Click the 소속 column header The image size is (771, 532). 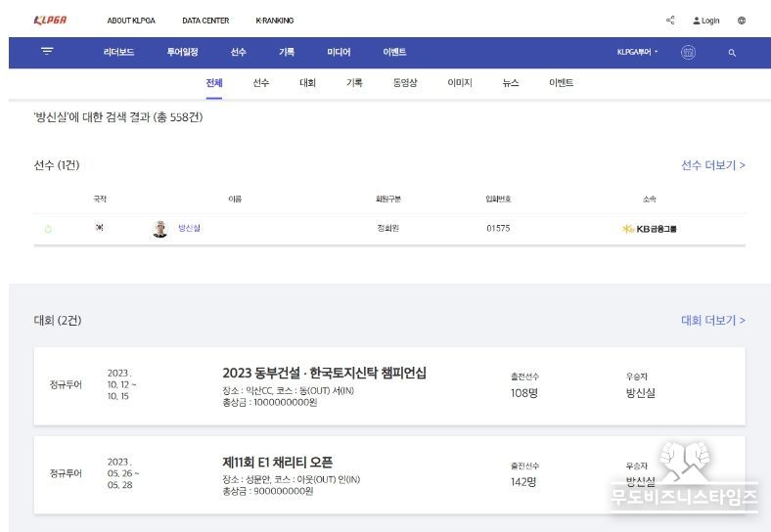coord(649,199)
